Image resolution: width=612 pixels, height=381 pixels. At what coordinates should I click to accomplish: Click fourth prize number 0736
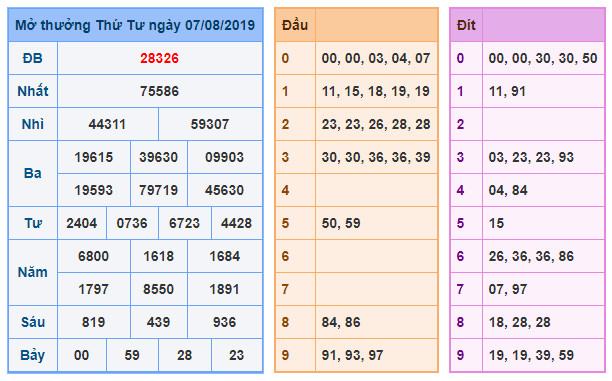click(132, 223)
